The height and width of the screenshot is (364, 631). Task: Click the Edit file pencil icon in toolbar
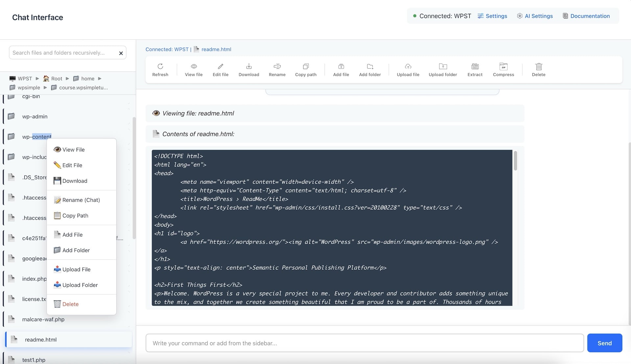[221, 66]
